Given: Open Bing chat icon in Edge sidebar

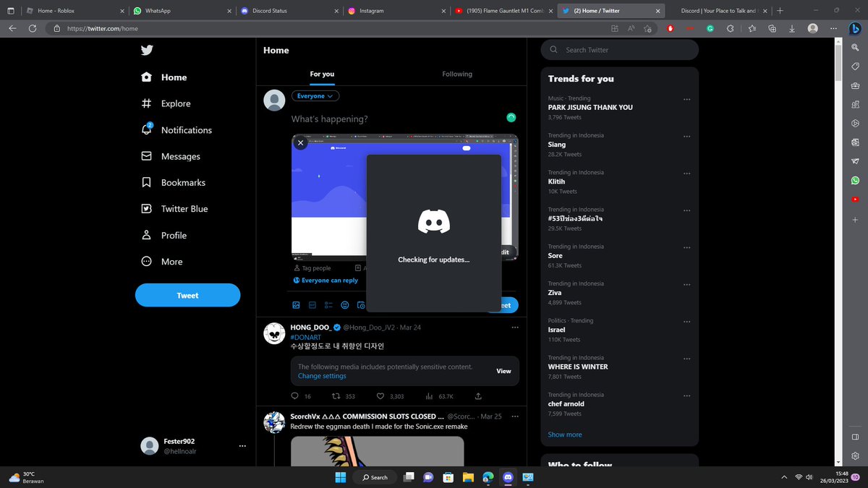Looking at the screenshot, I should tap(855, 28).
